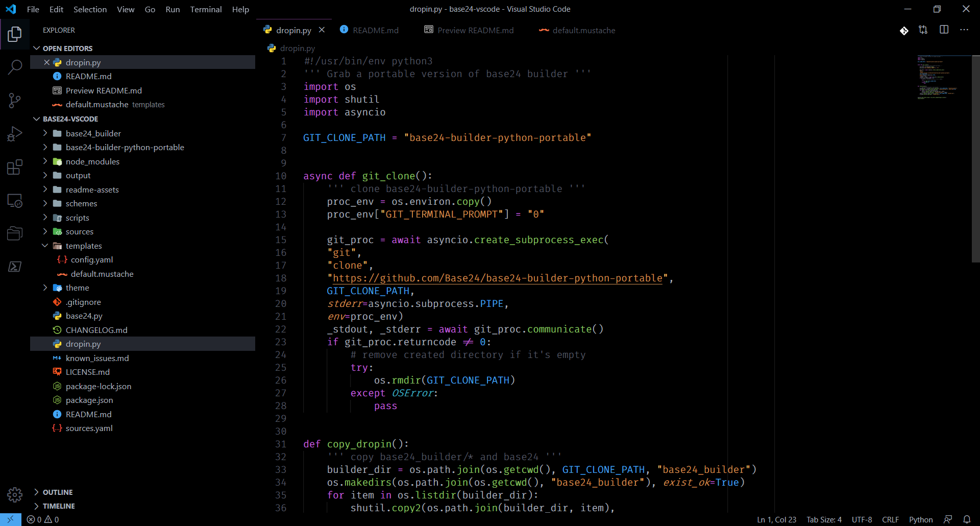Click the run/diamond icon in editor toolbar
Viewport: 980px width, 526px height.
904,31
